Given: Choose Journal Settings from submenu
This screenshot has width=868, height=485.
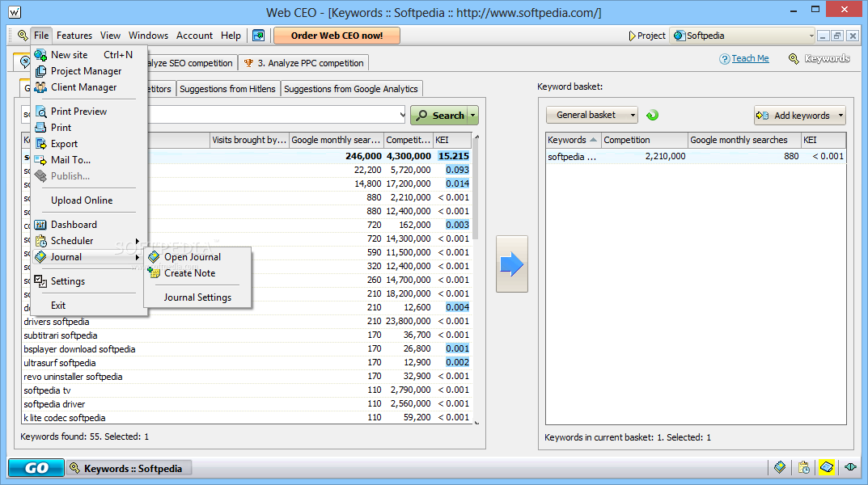Looking at the screenshot, I should tap(197, 297).
